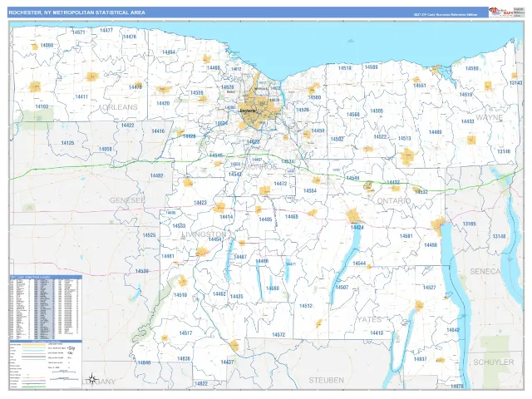Click ZIP code label 14485

pos(265,219)
